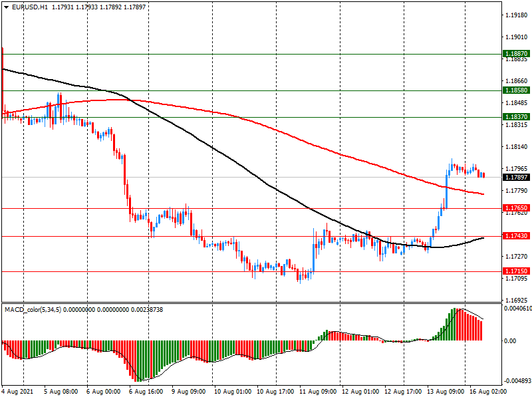Click the 12 Aug 01:00 time label
The image size is (532, 399).
(x=360, y=392)
